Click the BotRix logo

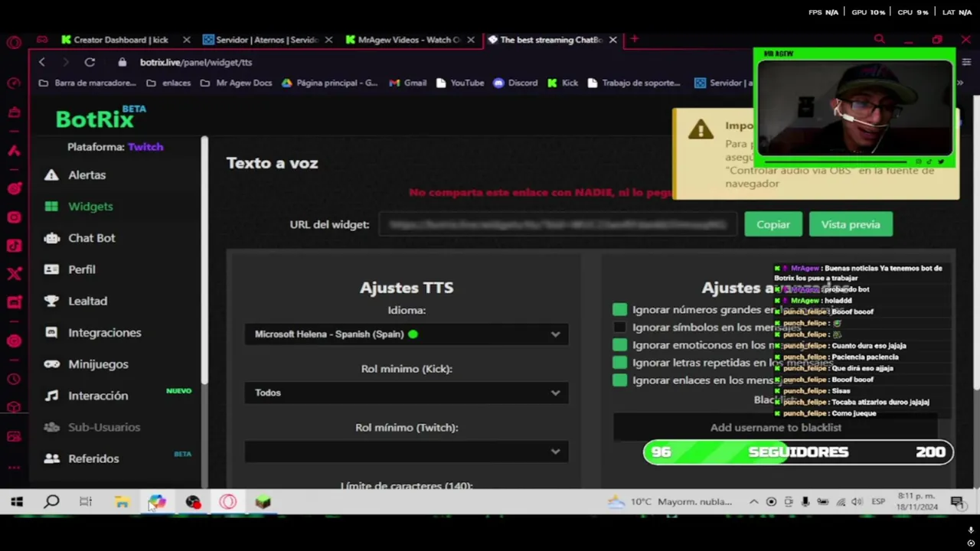pos(100,117)
